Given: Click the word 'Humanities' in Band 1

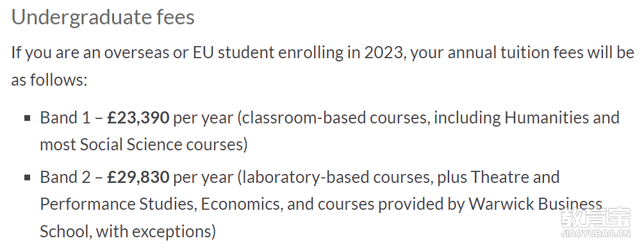Looking at the screenshot, I should (546, 118).
